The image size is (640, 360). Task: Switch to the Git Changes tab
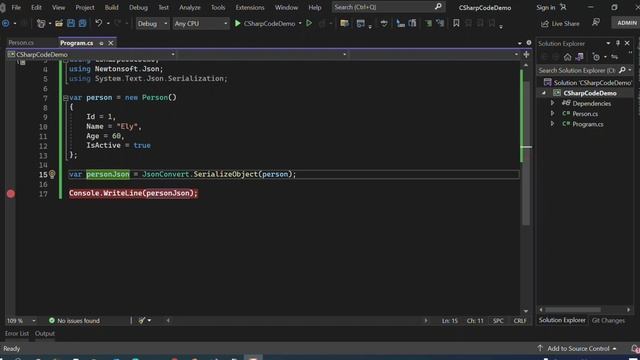point(608,320)
